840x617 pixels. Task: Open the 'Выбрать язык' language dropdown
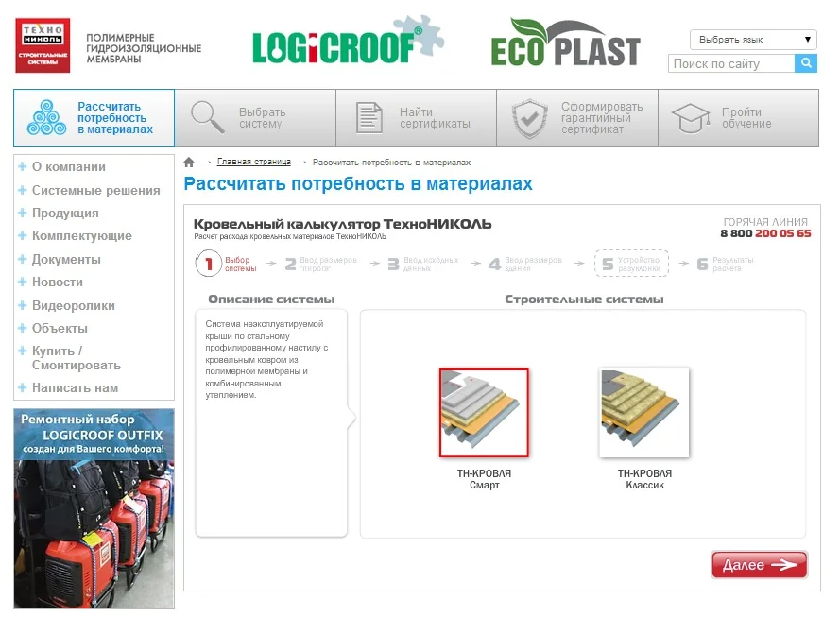point(753,40)
